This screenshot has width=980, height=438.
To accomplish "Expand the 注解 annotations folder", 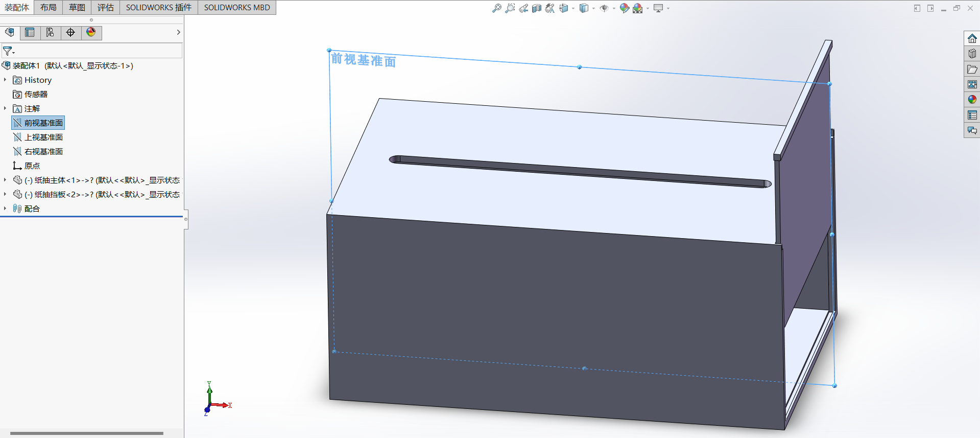I will point(5,108).
